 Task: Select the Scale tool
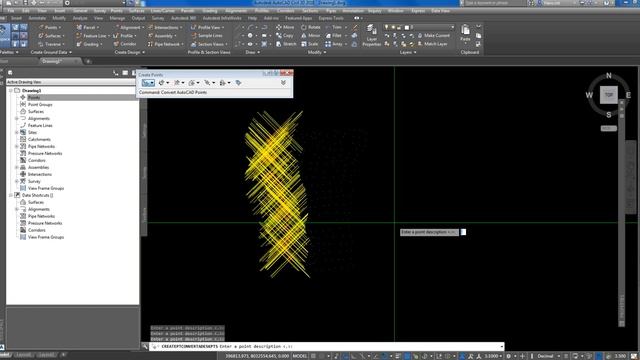(x=309, y=44)
